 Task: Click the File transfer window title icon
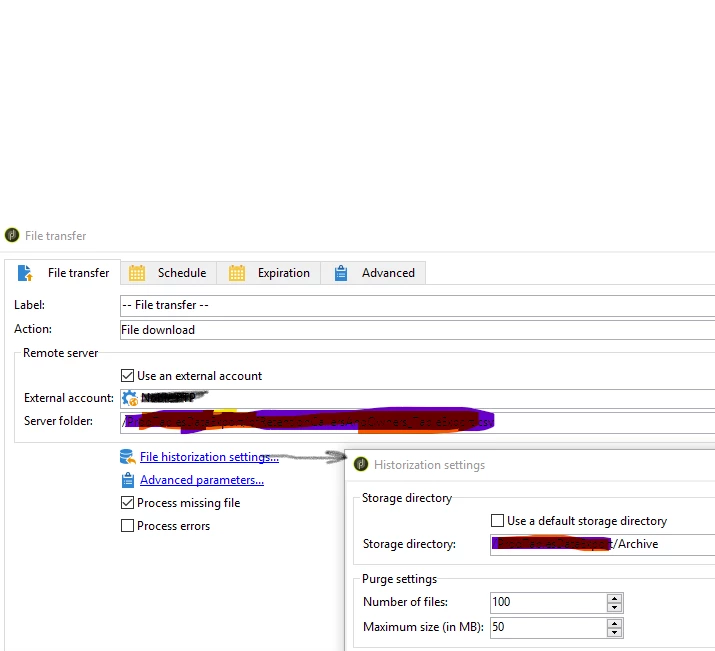point(12,235)
